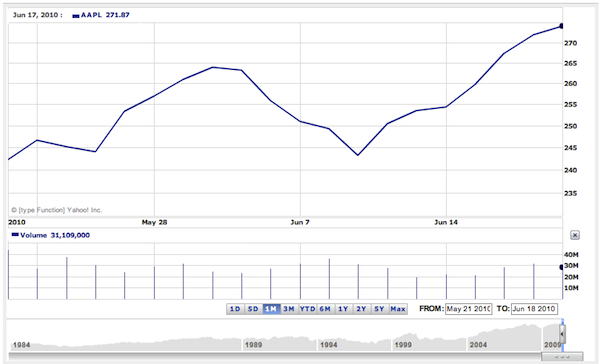Click the TO date input field
600x364 pixels.
pyautogui.click(x=534, y=309)
